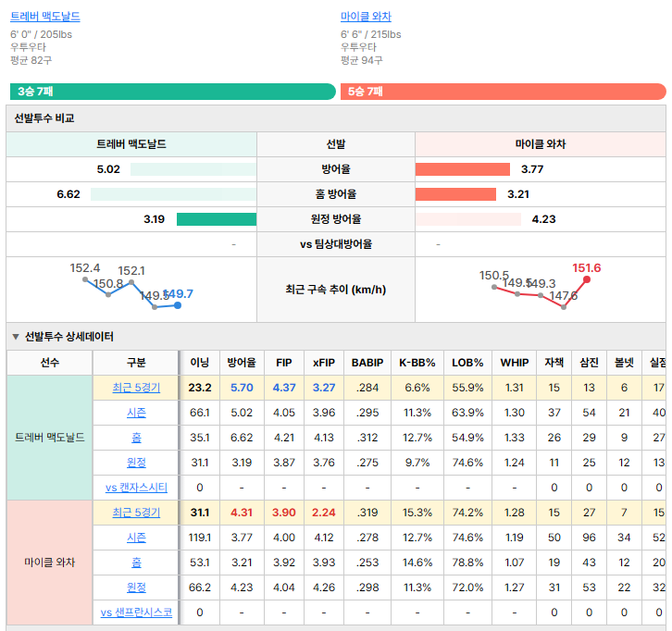The image size is (672, 631).
Task: Click the red 홈 방어율 3.21 bar
Action: pyautogui.click(x=455, y=194)
